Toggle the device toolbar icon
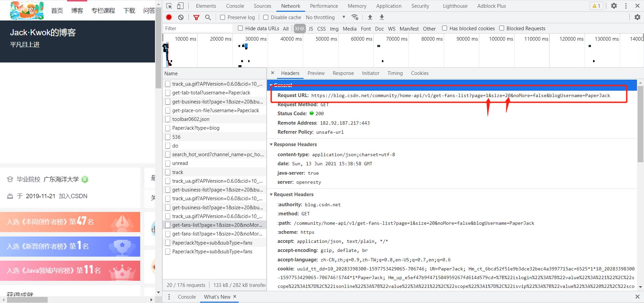Viewport: 644px width, 303px height. coord(180,6)
